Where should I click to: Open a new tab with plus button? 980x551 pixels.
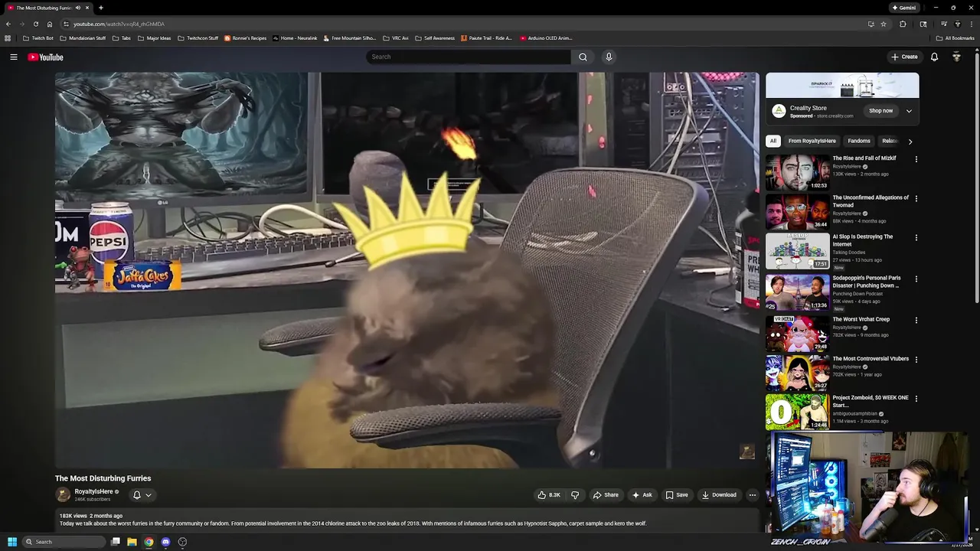pyautogui.click(x=100, y=8)
